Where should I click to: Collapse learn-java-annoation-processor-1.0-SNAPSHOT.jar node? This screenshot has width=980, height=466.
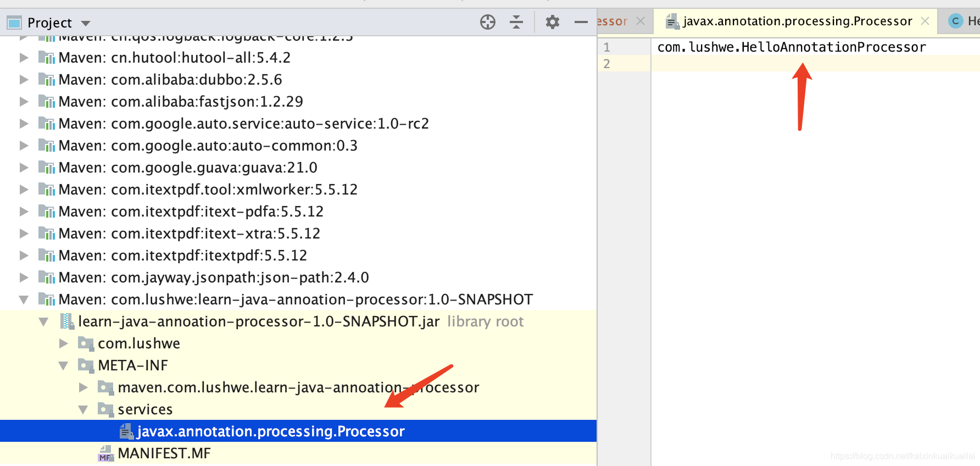43,321
